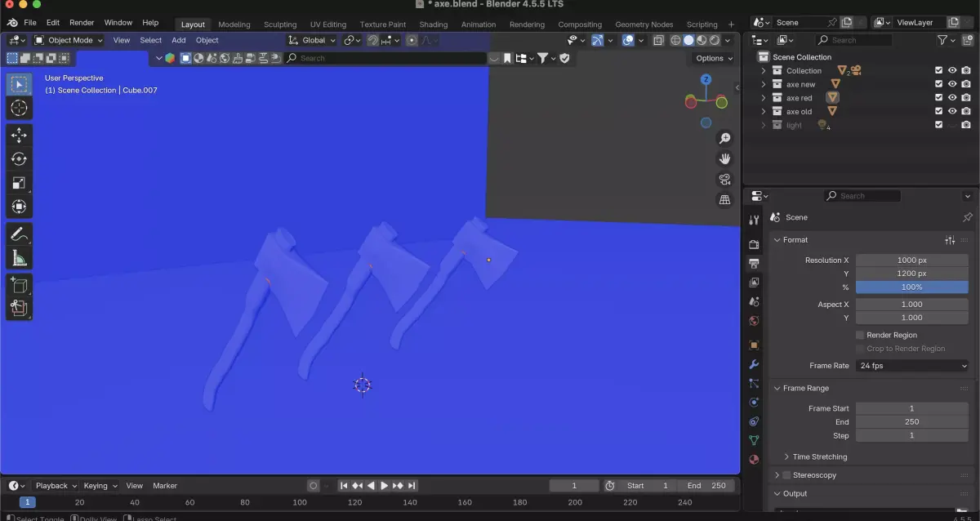Open the timeline Playback popover
Viewport: 980px width, 521px height.
pos(56,486)
